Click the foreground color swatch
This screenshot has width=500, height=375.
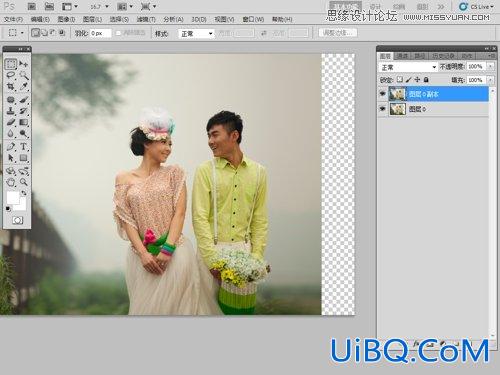pyautogui.click(x=13, y=198)
